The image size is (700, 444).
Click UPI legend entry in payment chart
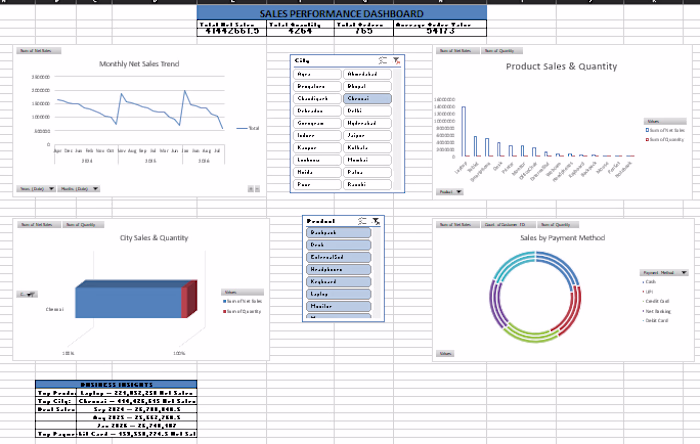pyautogui.click(x=648, y=292)
